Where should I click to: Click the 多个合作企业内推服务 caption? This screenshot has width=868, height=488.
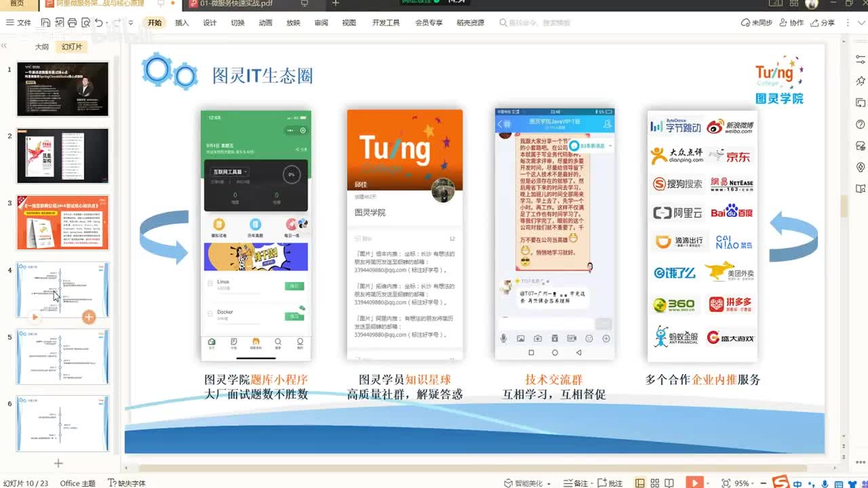pos(703,380)
